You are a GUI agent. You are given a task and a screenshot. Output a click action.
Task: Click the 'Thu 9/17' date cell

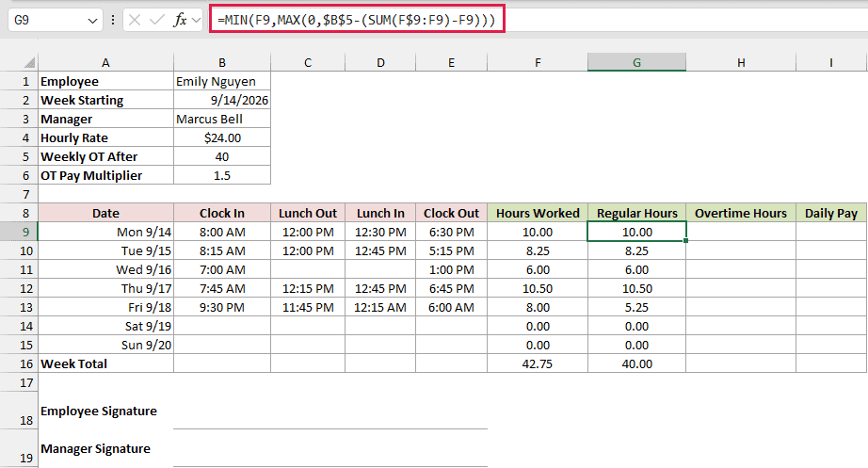[105, 288]
